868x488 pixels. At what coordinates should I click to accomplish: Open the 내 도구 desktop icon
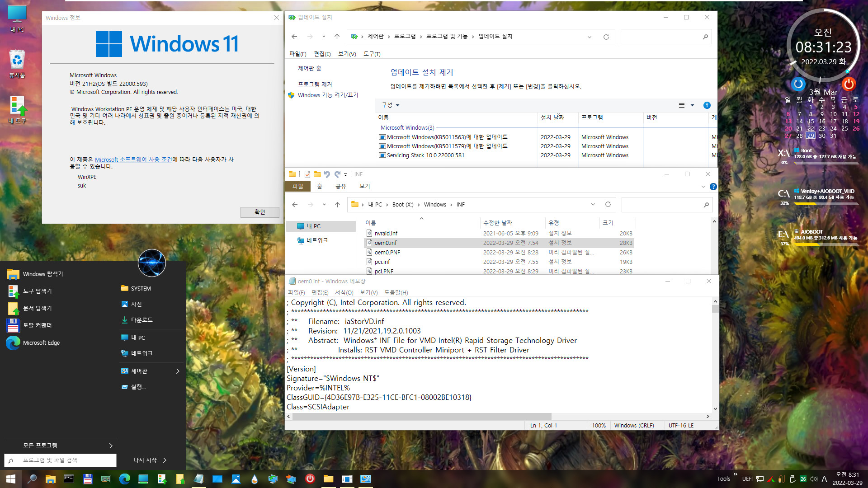point(17,109)
